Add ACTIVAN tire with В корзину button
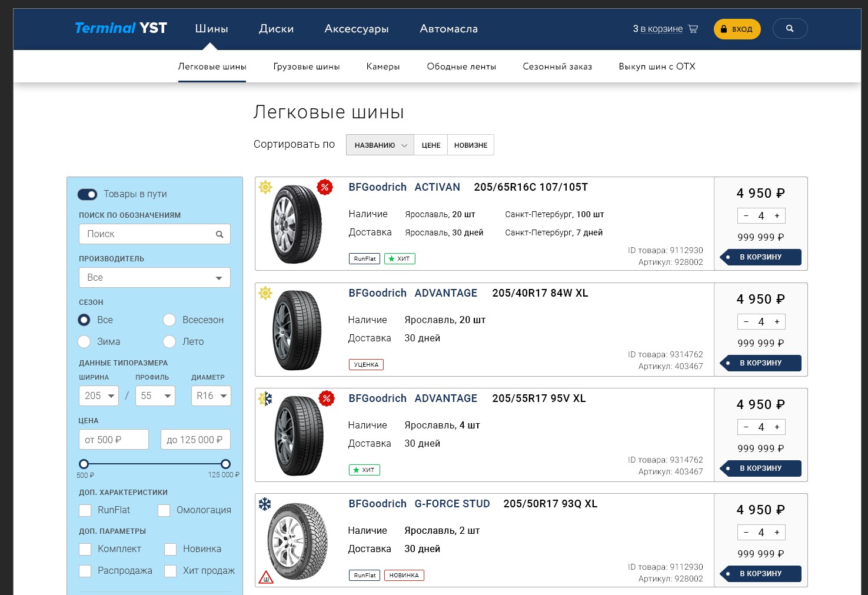This screenshot has height=595, width=868. [760, 257]
